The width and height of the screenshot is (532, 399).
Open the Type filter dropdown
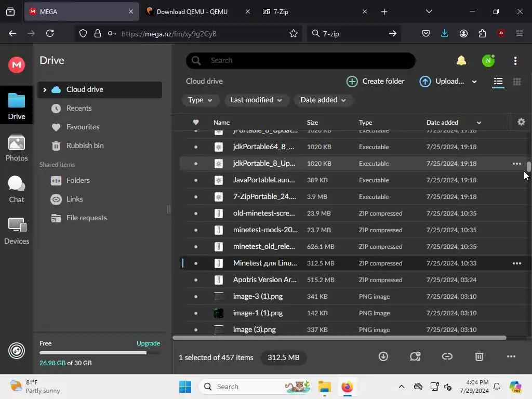point(200,100)
